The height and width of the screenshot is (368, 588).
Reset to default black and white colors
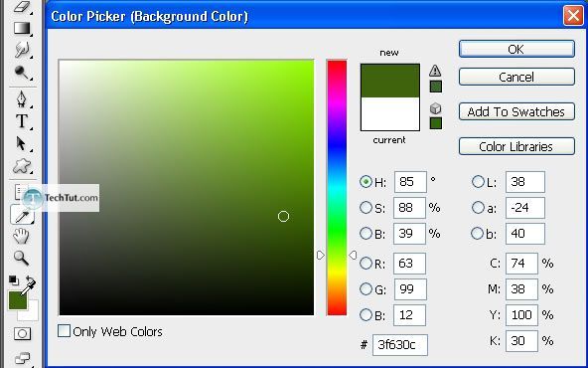click(x=14, y=280)
